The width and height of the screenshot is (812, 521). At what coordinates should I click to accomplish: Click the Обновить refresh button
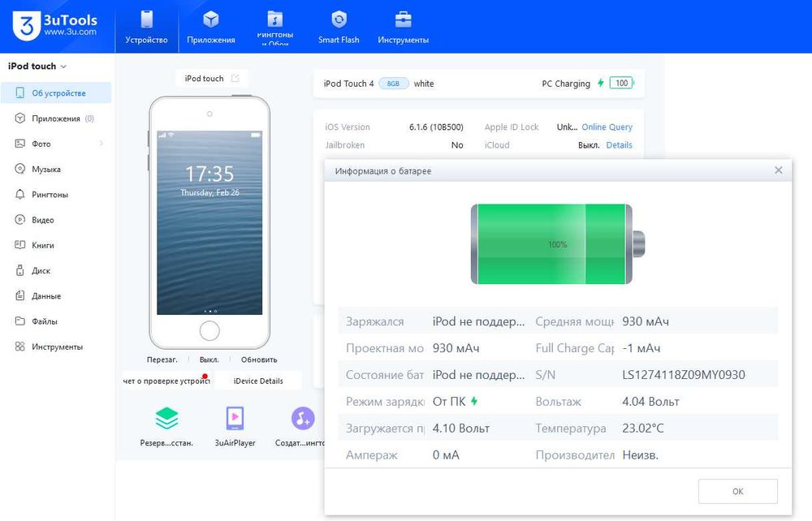click(x=259, y=360)
